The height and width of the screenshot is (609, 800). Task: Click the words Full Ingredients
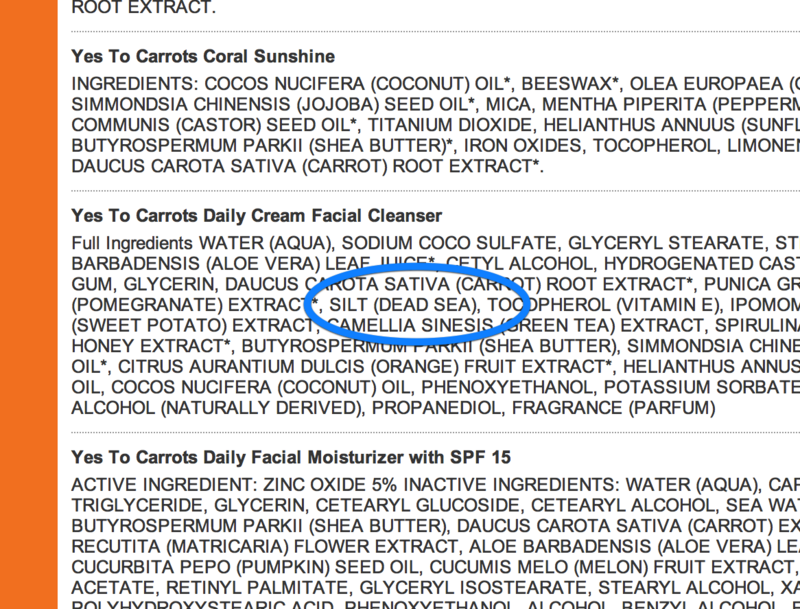point(132,243)
